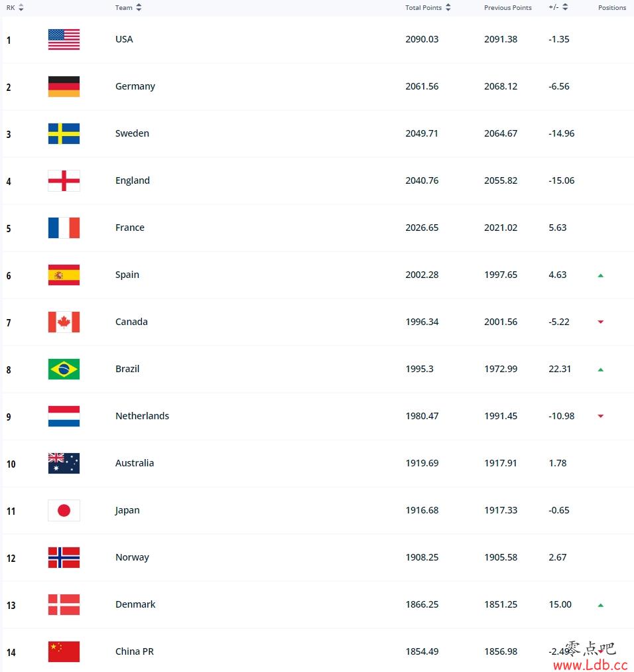Sort by Total Points arrows
The image size is (634, 672).
448,7
